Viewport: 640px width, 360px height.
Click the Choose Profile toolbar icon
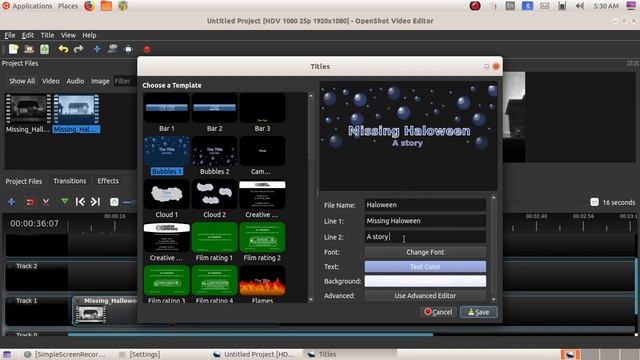click(113, 49)
